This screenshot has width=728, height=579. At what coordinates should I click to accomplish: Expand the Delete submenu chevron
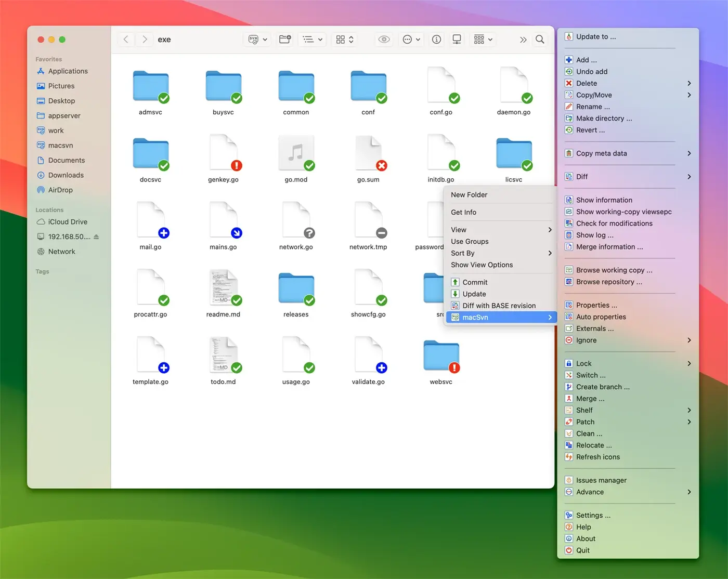point(690,83)
